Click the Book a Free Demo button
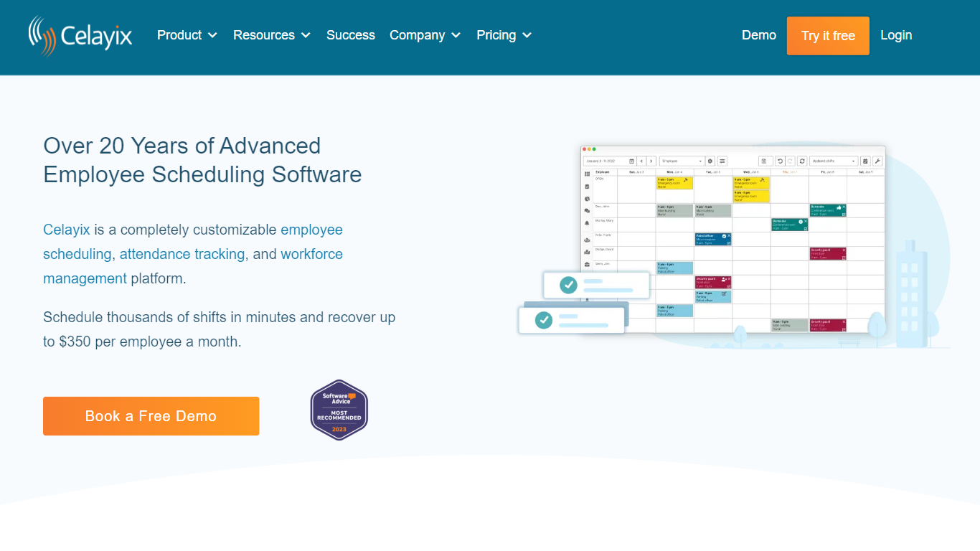 pos(151,416)
